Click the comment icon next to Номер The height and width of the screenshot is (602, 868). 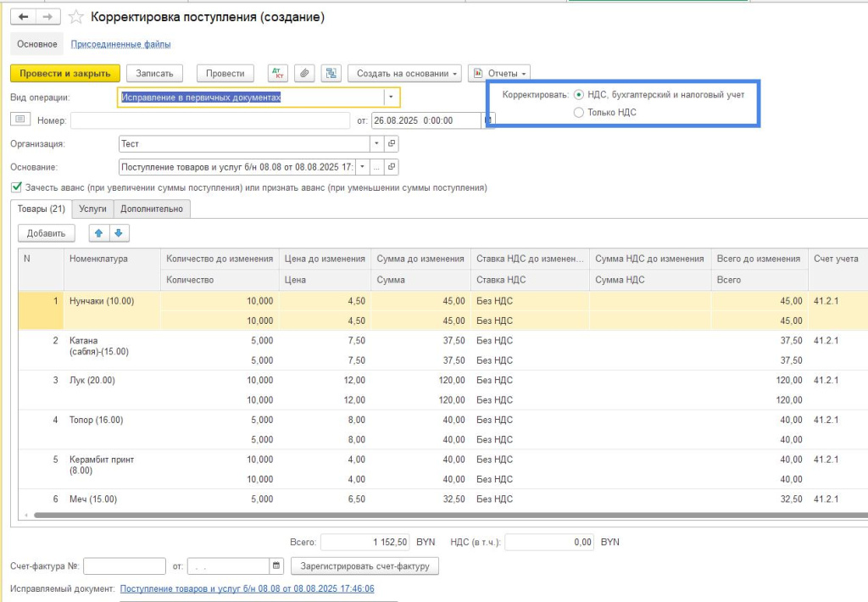pyautogui.click(x=20, y=120)
